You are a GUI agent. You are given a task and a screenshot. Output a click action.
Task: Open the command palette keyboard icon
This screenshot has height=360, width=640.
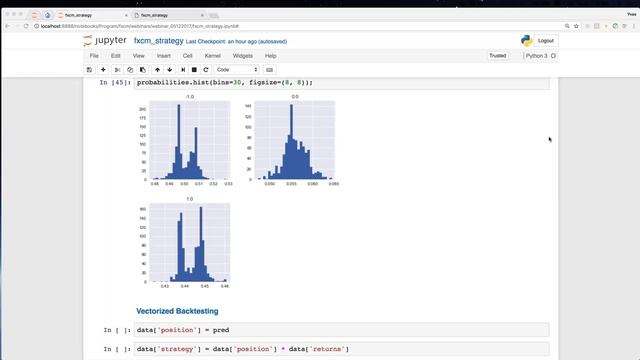coord(269,70)
